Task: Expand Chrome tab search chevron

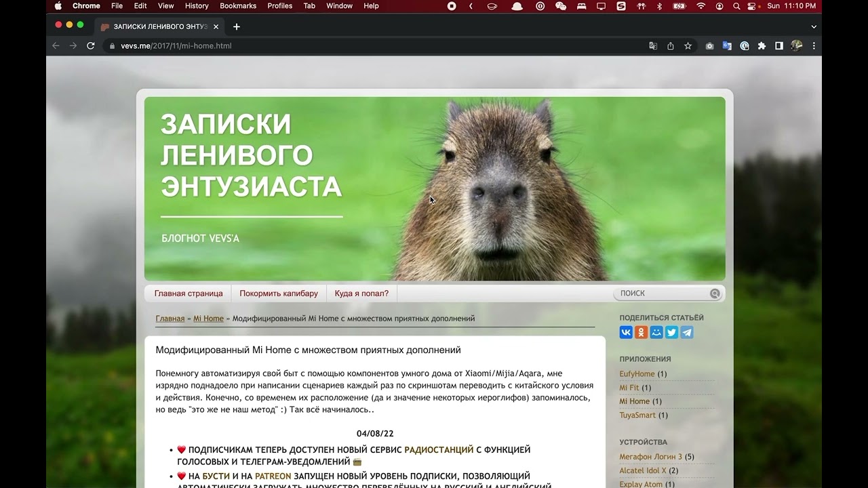Action: [x=814, y=26]
